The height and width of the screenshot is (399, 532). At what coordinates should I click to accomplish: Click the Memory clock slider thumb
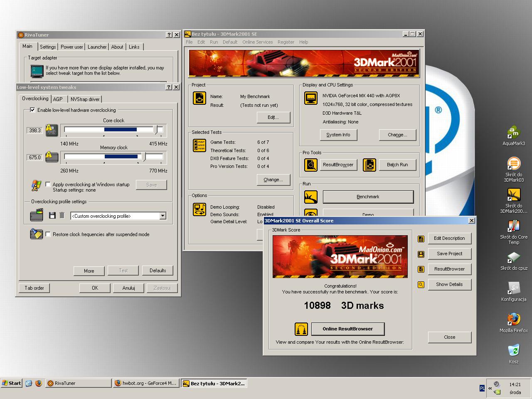point(144,157)
